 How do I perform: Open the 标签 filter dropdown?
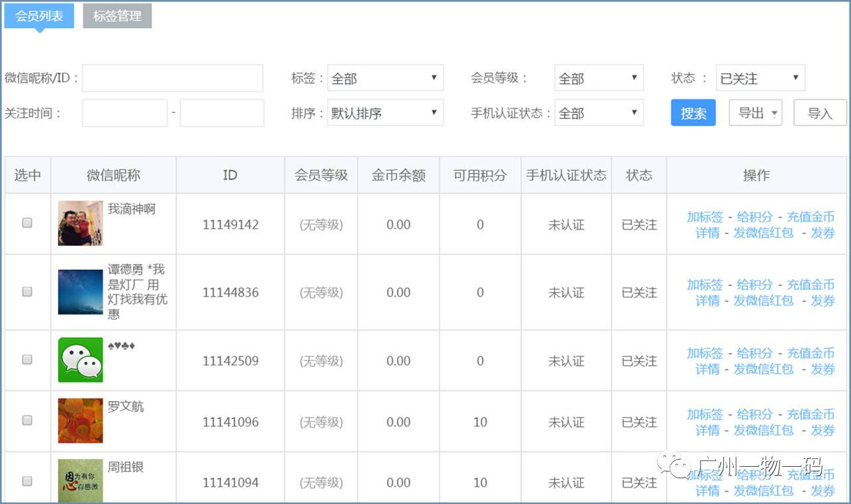point(385,78)
